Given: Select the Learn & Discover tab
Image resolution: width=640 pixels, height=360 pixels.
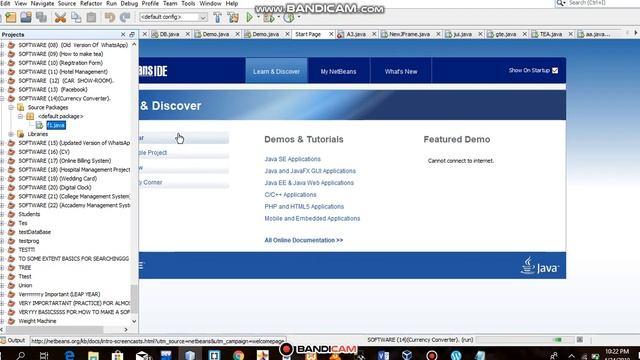Looking at the screenshot, I should (276, 71).
